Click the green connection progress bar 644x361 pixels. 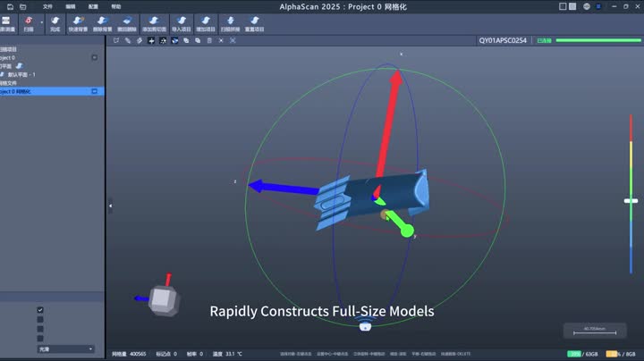[598, 40]
